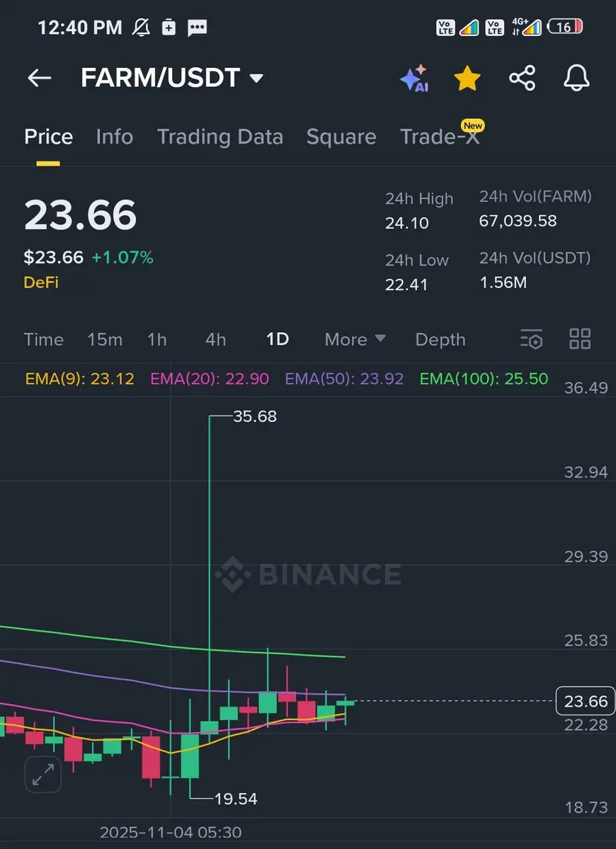Screen dimensions: 616x849
Task: Click the 18.73 price axis label
Action: (x=586, y=807)
